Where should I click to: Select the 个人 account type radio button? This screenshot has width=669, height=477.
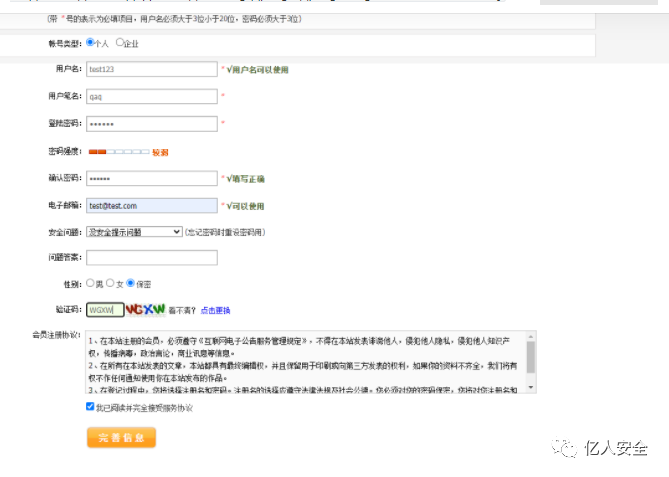(x=91, y=43)
